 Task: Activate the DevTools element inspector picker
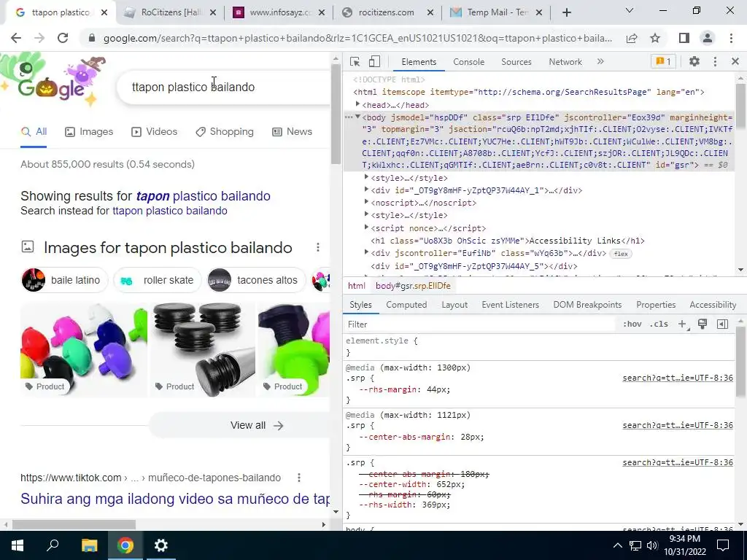pyautogui.click(x=355, y=62)
